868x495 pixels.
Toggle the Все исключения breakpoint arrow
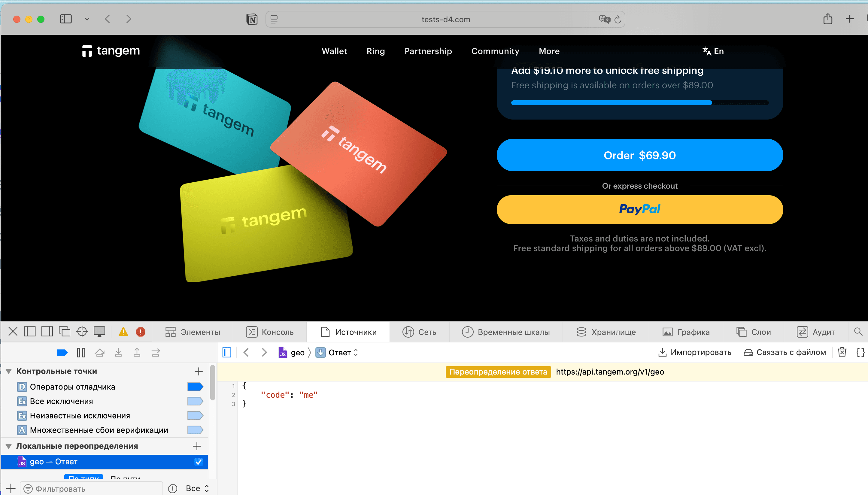(x=195, y=401)
